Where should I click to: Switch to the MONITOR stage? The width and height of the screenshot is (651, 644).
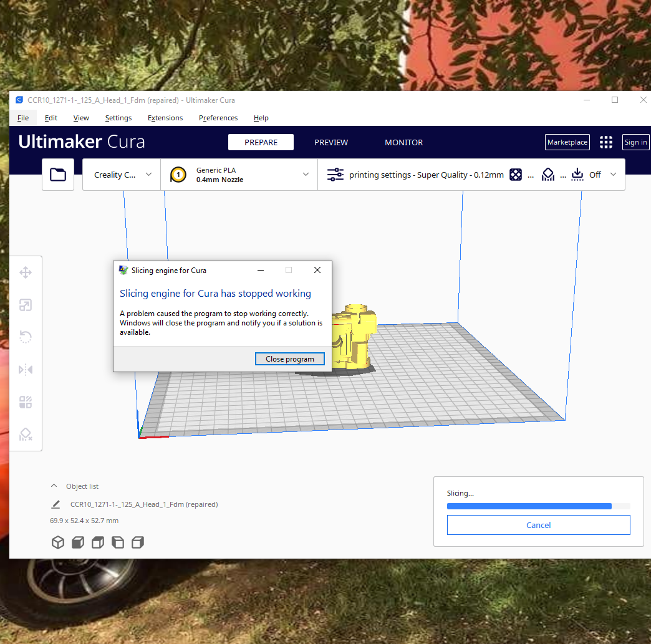click(x=403, y=142)
